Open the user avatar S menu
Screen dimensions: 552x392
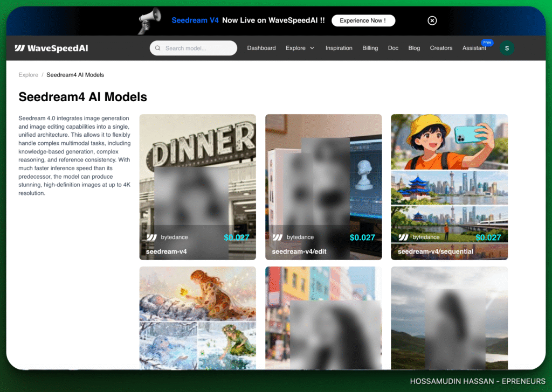(x=506, y=48)
